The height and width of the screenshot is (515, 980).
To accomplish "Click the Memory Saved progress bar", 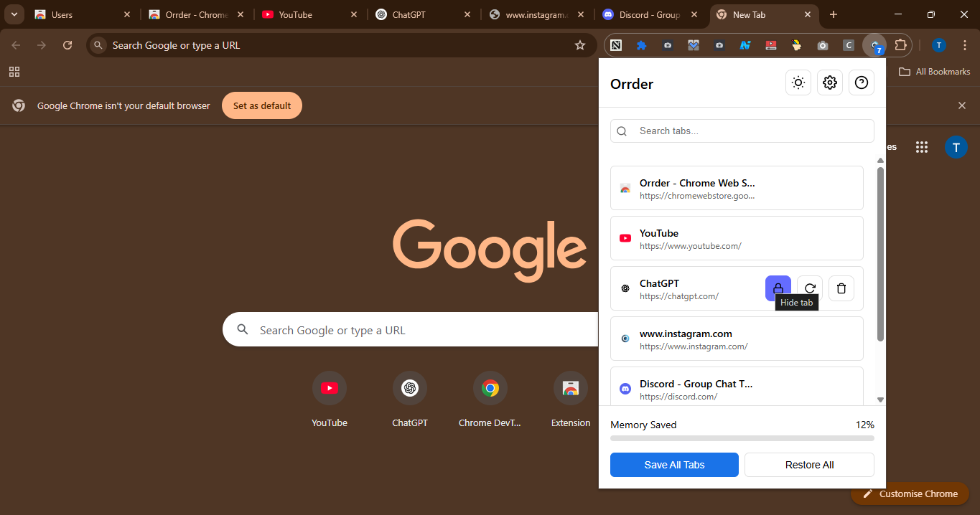I will click(x=742, y=438).
